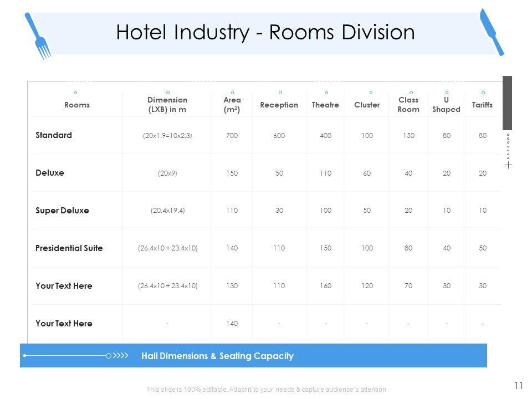Select the Dimension (LXB) in m column header
The image size is (532, 399).
167,105
